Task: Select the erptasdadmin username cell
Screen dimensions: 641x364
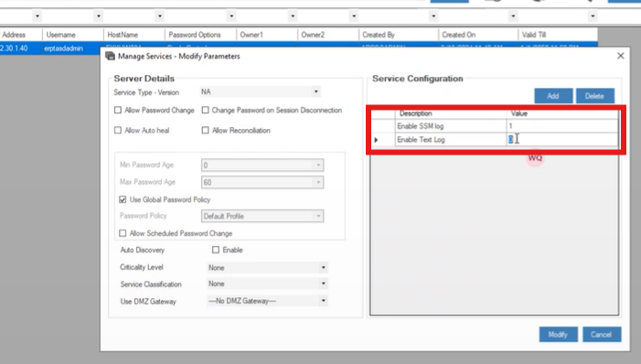Action: (73, 48)
